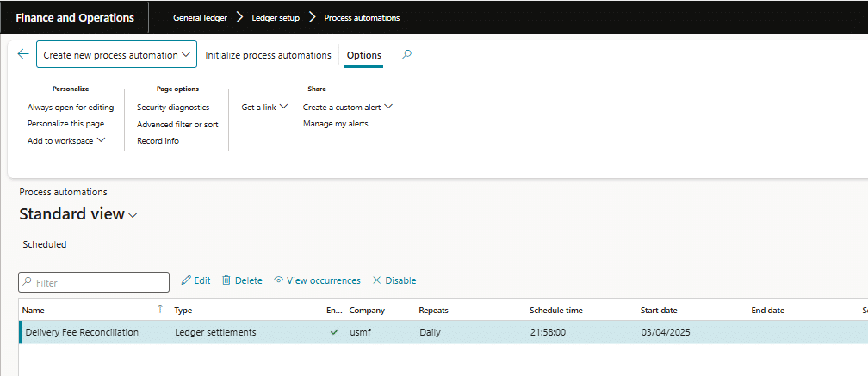
Task: Click Record info
Action: (x=158, y=141)
